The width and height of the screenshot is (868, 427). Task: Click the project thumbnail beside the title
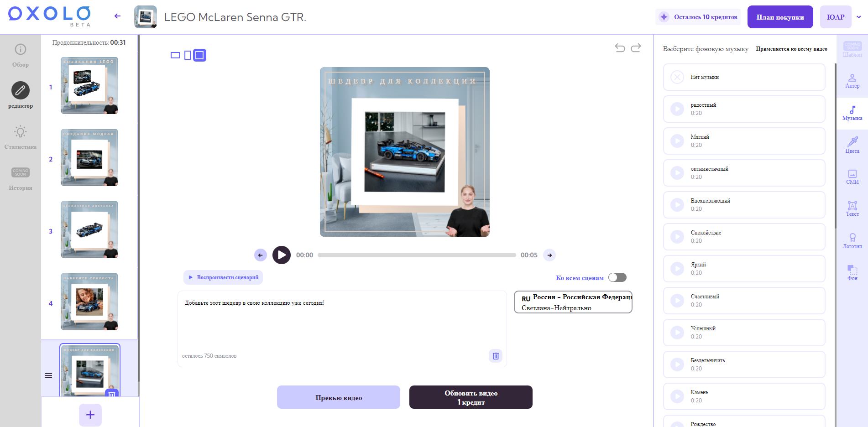[146, 17]
